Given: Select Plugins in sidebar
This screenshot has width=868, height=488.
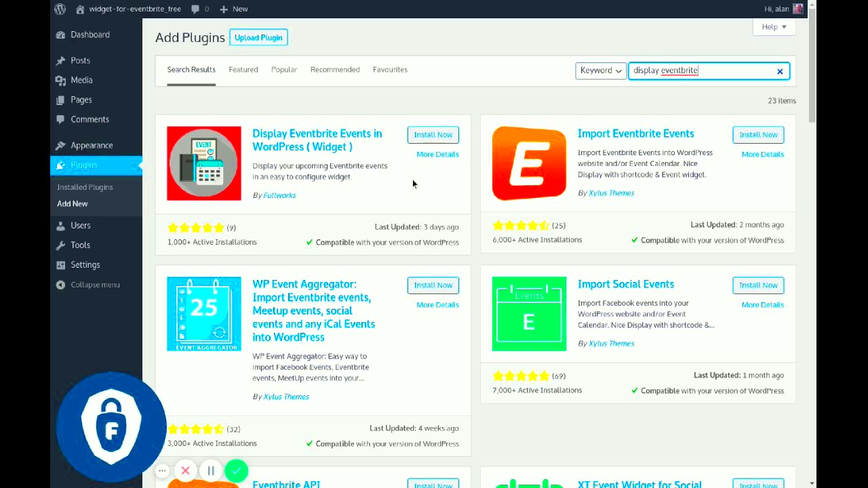Looking at the screenshot, I should 96,165.
